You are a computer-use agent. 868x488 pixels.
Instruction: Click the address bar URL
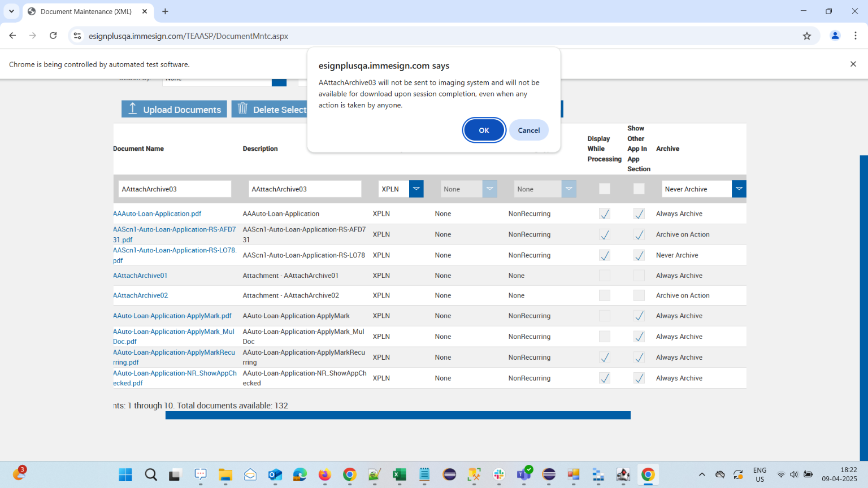(188, 36)
